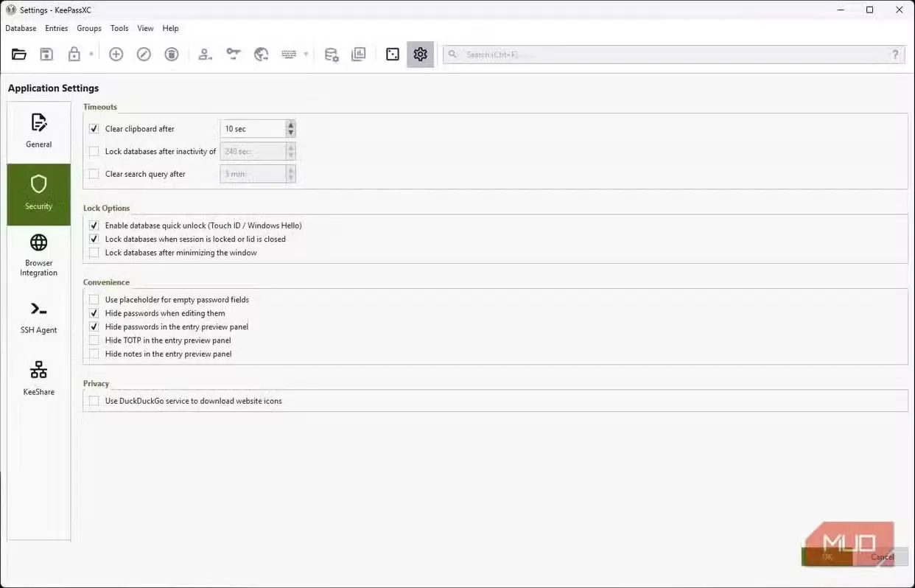This screenshot has height=588, width=915.
Task: Toggle Hide passwords when editing them
Action: coord(94,313)
